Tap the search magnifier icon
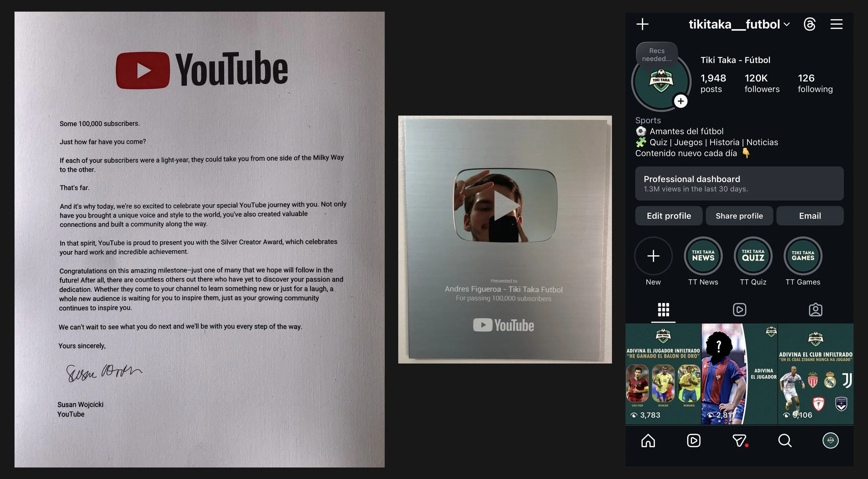 [785, 440]
